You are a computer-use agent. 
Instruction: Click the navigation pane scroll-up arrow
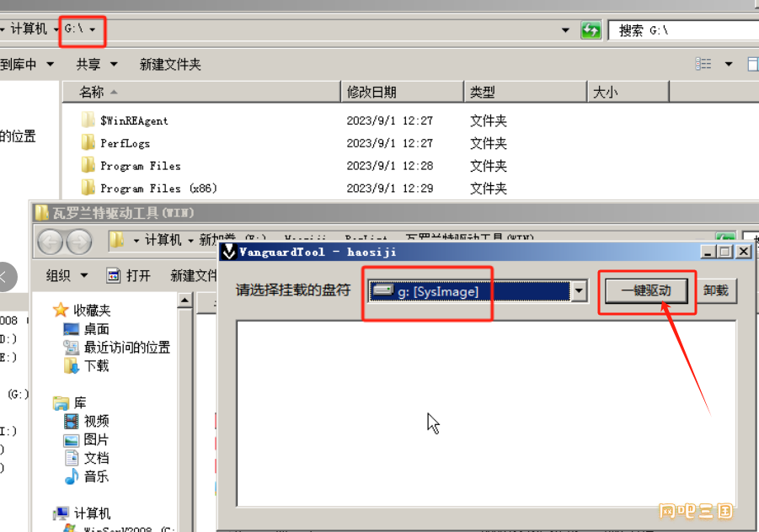pyautogui.click(x=184, y=301)
